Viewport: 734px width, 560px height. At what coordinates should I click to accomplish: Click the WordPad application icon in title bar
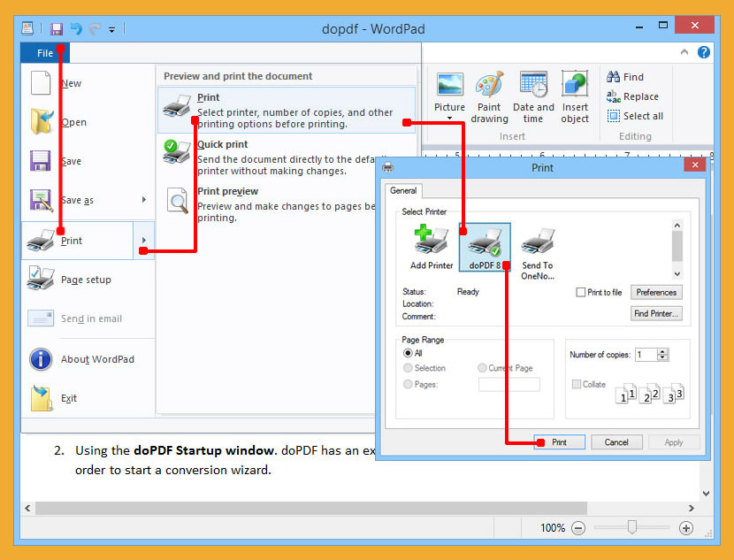(27, 28)
